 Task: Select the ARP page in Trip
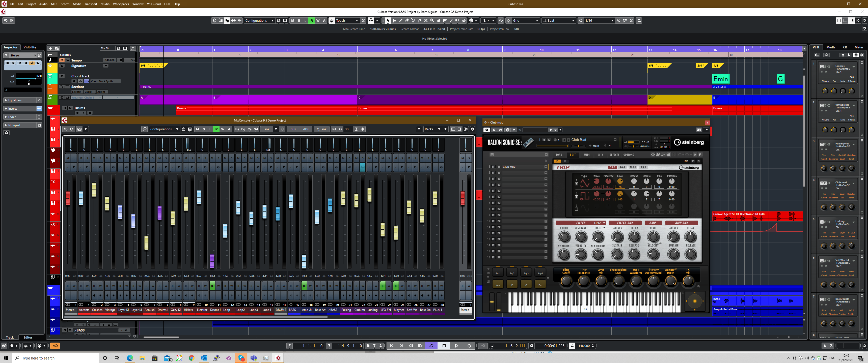click(x=644, y=167)
